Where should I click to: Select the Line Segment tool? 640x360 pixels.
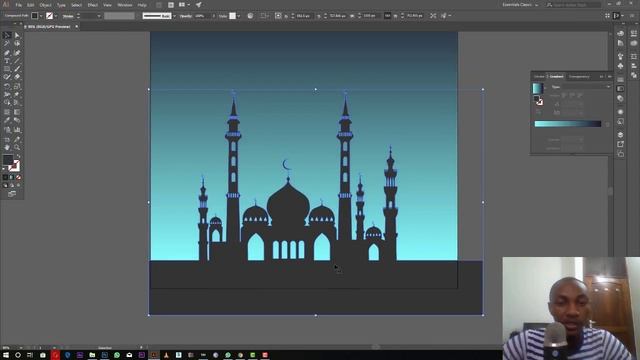point(17,61)
